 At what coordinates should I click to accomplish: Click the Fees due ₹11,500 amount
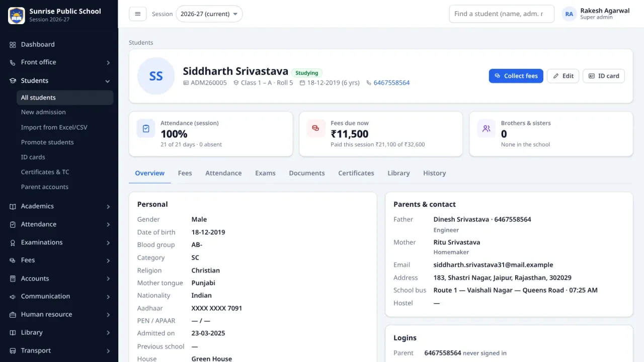pyautogui.click(x=350, y=134)
